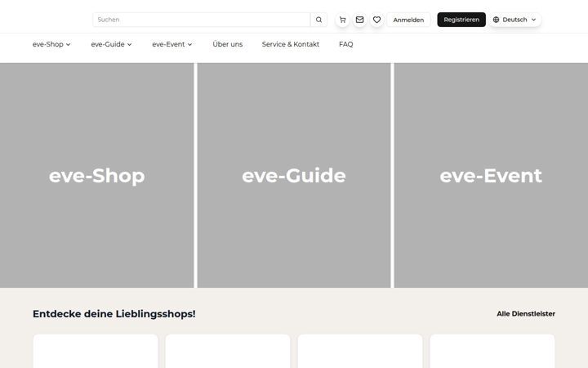Click the Anmelden button
Image resolution: width=588 pixels, height=368 pixels.
pos(408,20)
